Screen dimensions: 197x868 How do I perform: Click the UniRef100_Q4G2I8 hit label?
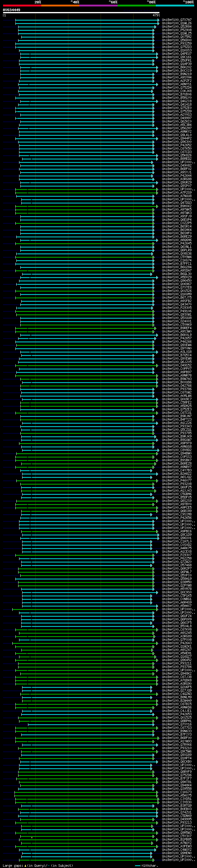click(177, 101)
